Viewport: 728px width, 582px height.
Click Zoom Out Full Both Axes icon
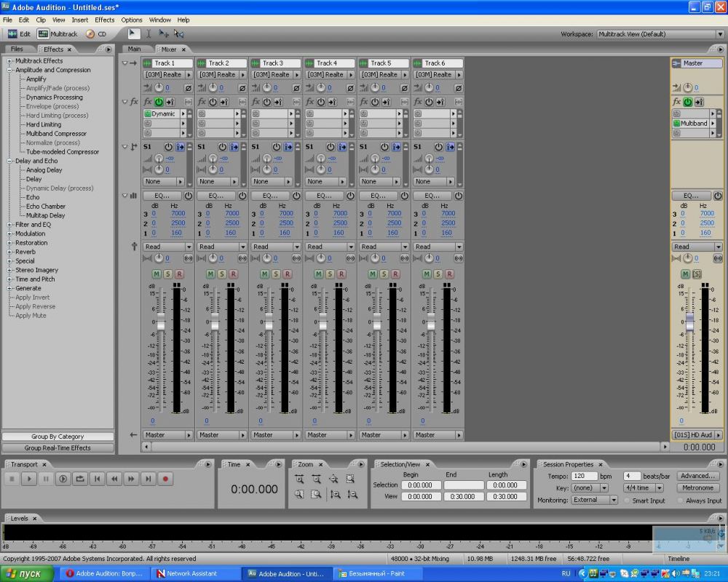[333, 479]
